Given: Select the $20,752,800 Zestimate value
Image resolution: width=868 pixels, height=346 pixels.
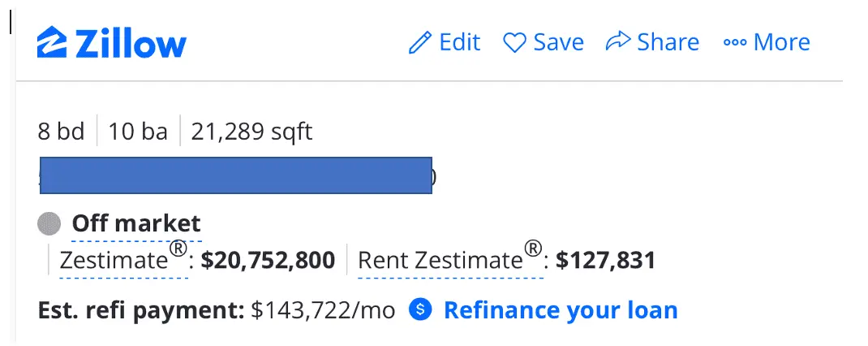Looking at the screenshot, I should [268, 260].
